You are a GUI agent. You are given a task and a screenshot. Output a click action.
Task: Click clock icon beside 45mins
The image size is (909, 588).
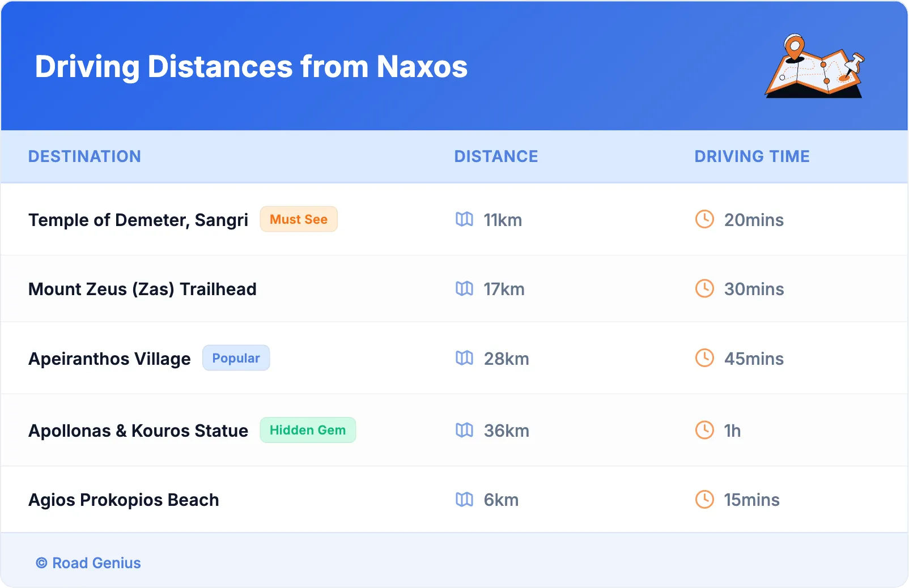704,358
